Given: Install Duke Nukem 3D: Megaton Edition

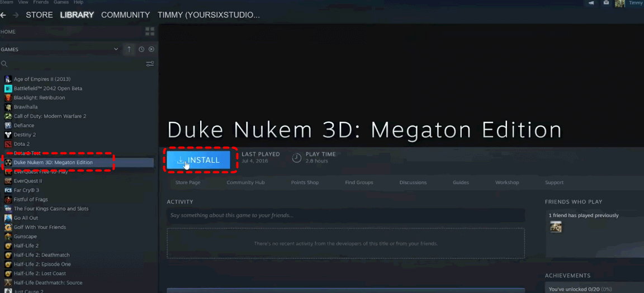Looking at the screenshot, I should 198,160.
